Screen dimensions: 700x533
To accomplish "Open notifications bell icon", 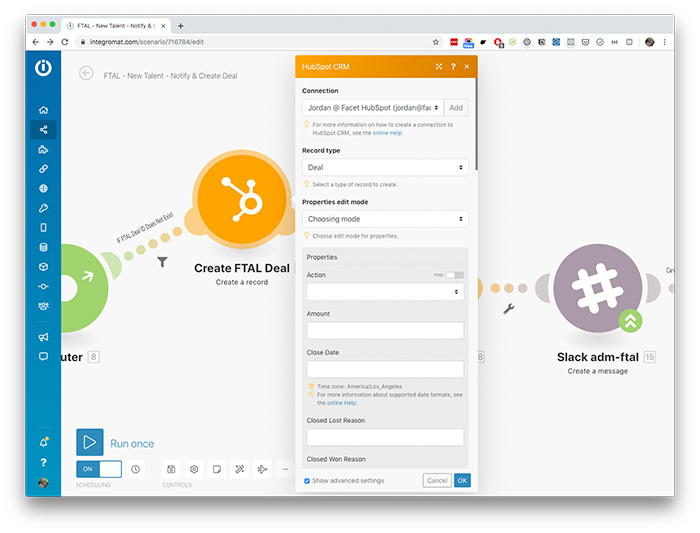I will click(43, 442).
